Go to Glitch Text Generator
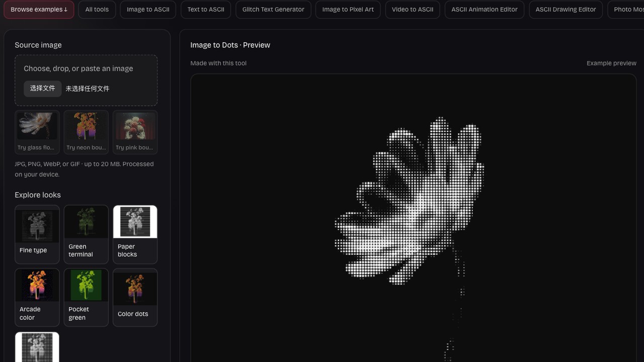Screen dimensions: 644x362 tap(273, 10)
